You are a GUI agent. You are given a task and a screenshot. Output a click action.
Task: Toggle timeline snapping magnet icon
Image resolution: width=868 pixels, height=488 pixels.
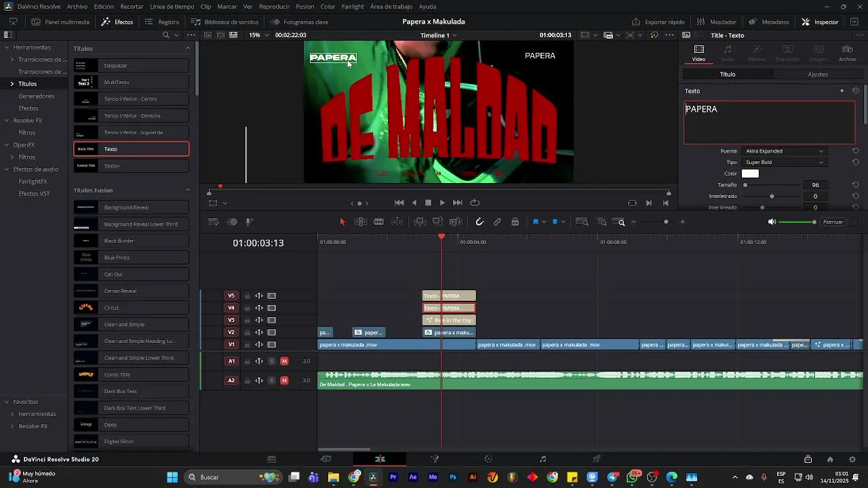(479, 222)
